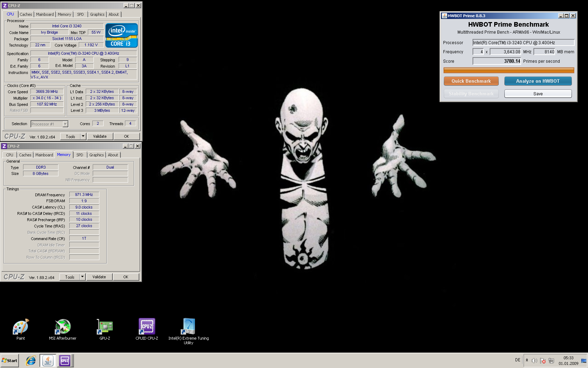This screenshot has height=368, width=588.
Task: Click Validate in lower CPU-Z window
Action: pos(99,277)
